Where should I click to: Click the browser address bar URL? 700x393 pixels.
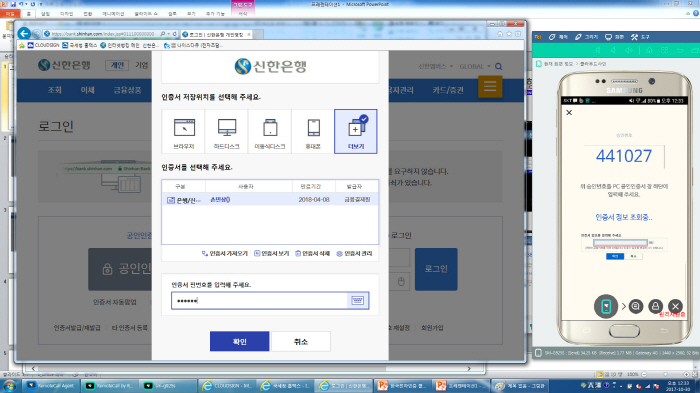tap(103, 34)
